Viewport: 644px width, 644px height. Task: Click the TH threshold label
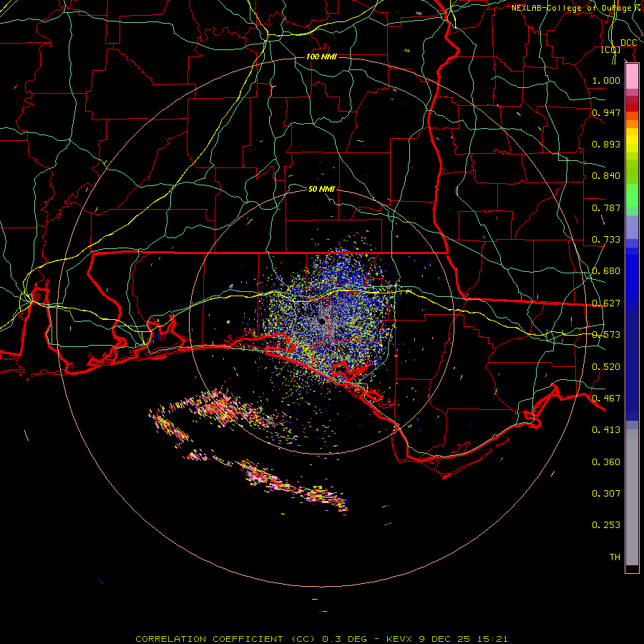tap(615, 557)
